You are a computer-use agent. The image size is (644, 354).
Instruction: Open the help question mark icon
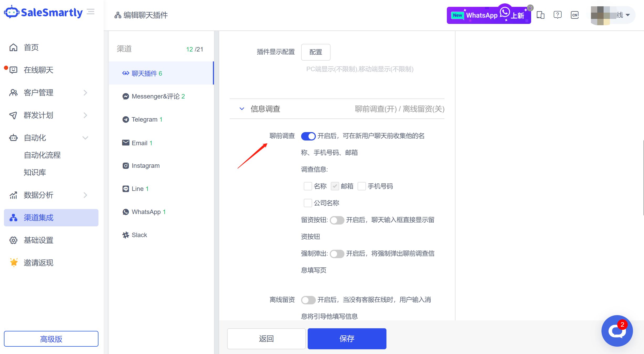[557, 15]
